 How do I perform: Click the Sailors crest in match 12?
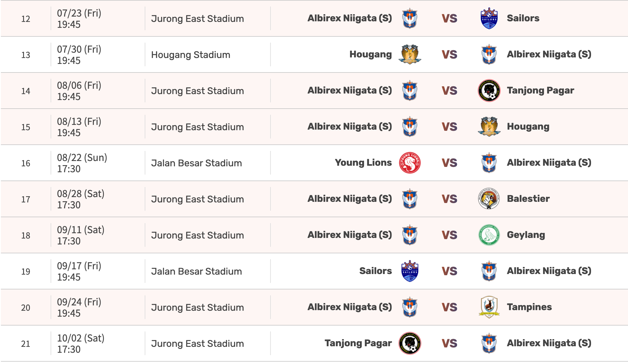pos(489,18)
